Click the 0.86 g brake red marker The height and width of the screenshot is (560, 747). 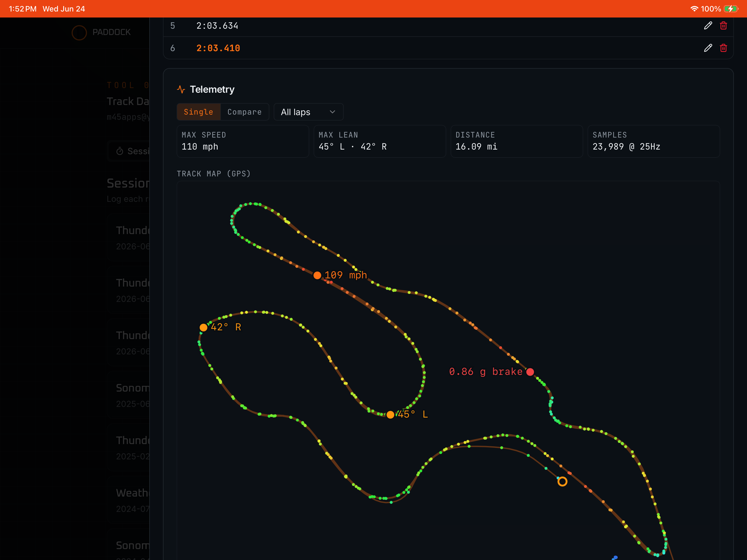[530, 372]
